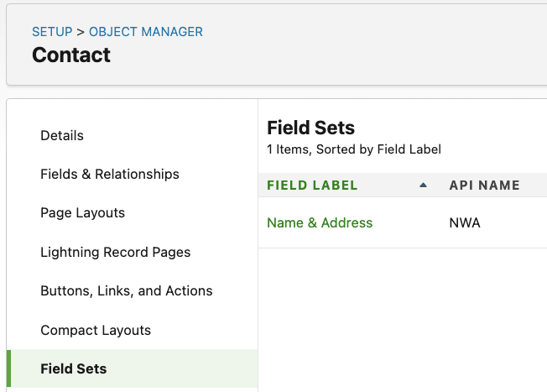Click the NWA API name cell
Image resolution: width=547 pixels, height=392 pixels.
465,222
